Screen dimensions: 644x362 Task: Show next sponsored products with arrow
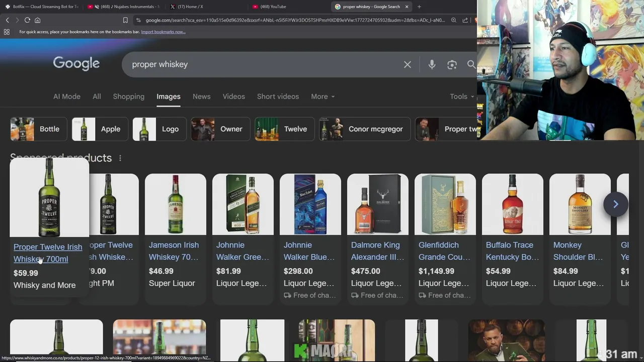[615, 204]
